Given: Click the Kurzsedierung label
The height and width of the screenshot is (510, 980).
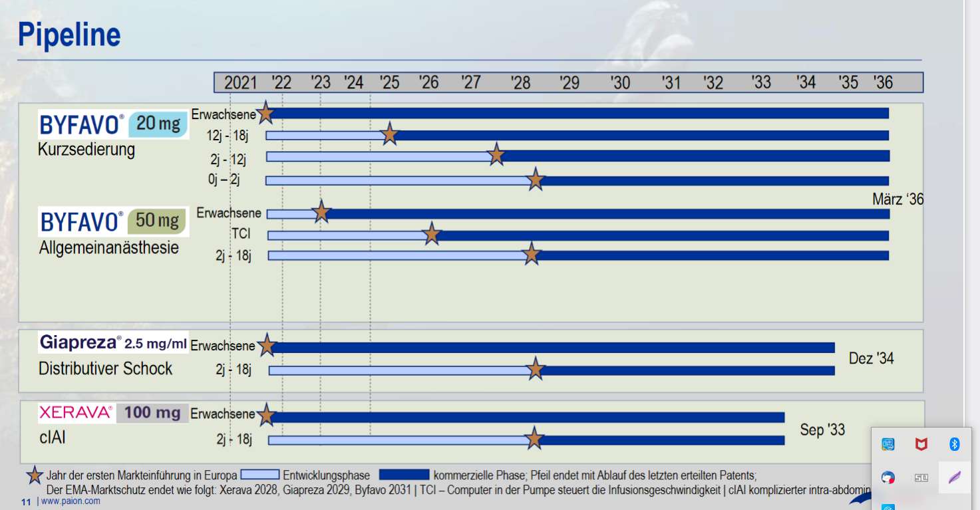Looking at the screenshot, I should point(86,150).
